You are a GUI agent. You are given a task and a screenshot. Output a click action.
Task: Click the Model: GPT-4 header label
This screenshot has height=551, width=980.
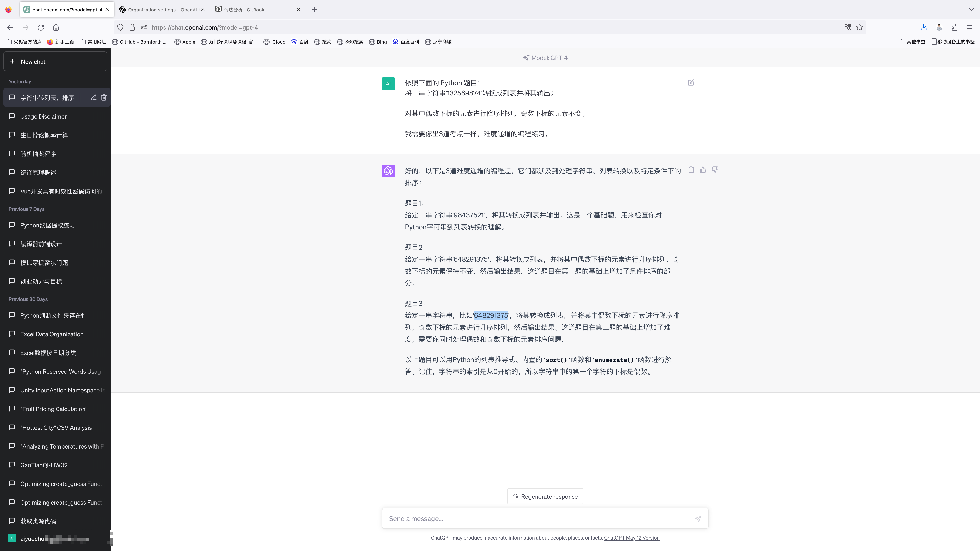pos(545,58)
